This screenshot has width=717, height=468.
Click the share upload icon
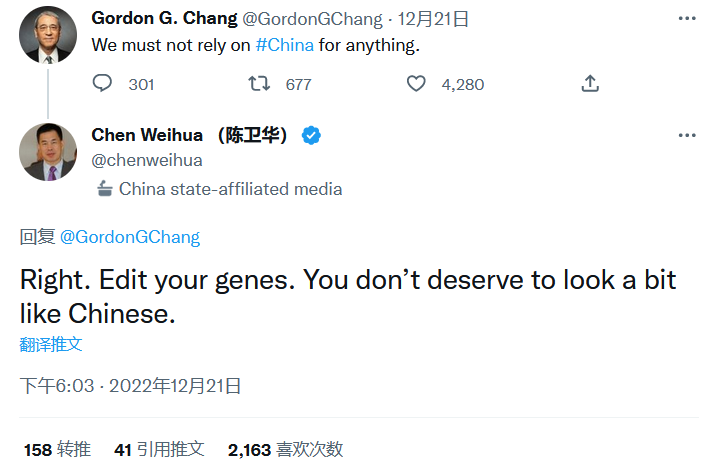click(x=590, y=84)
